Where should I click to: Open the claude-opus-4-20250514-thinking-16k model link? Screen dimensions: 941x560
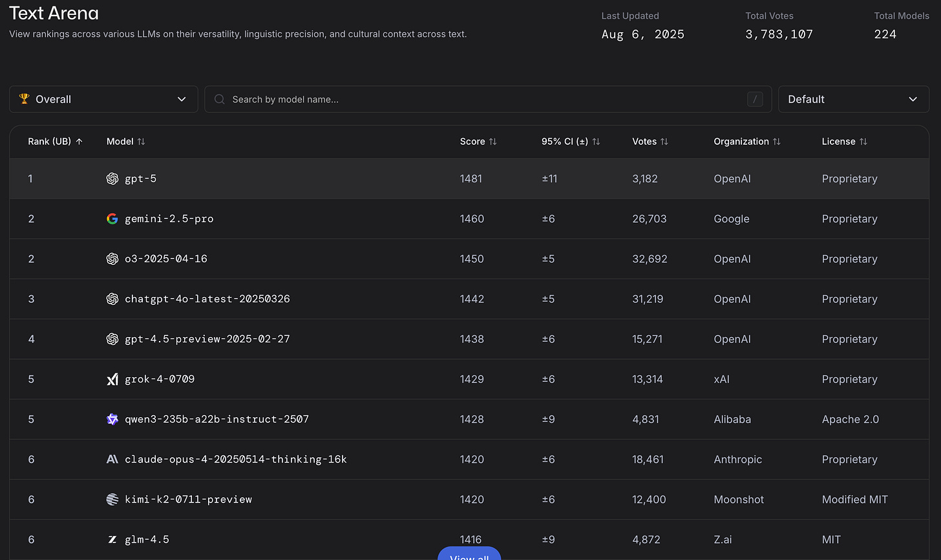236,459
